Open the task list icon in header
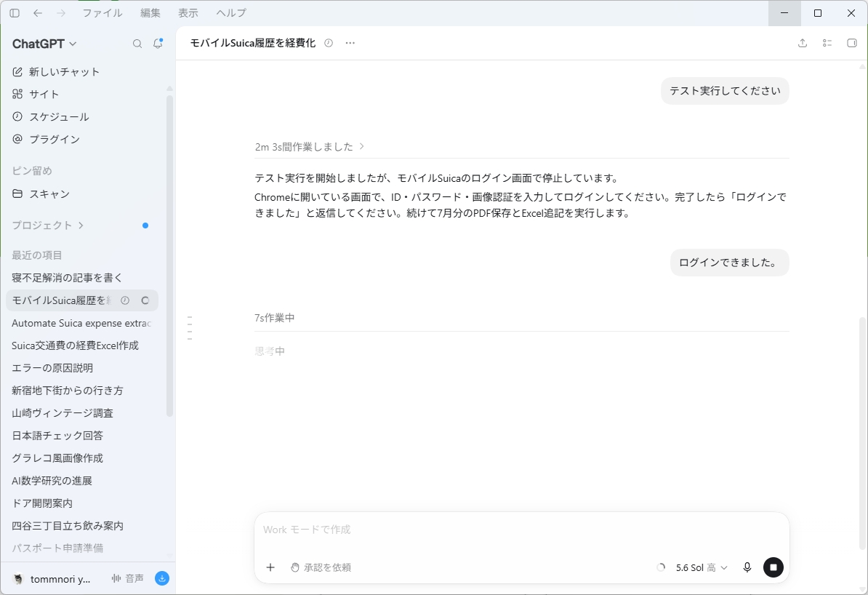868x595 pixels. [x=827, y=43]
